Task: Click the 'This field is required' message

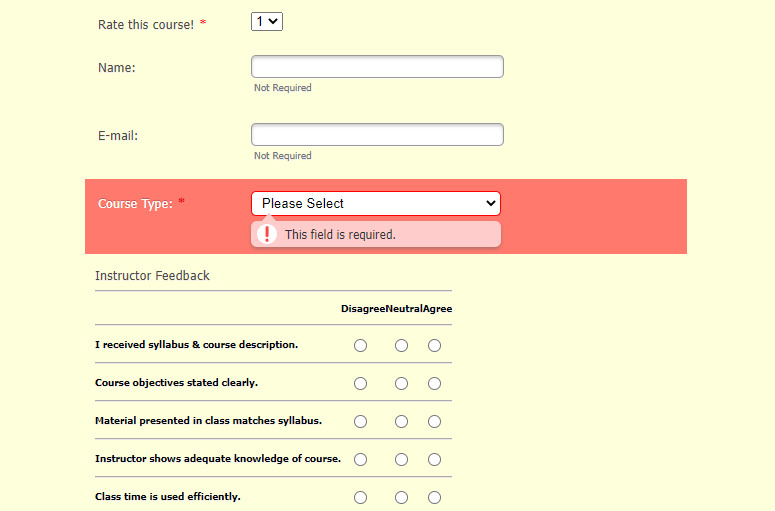Action: (x=340, y=235)
